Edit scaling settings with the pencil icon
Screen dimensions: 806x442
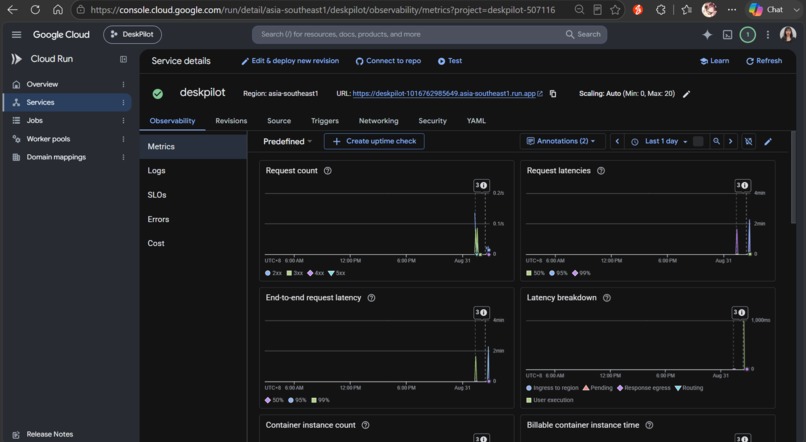[x=686, y=94]
